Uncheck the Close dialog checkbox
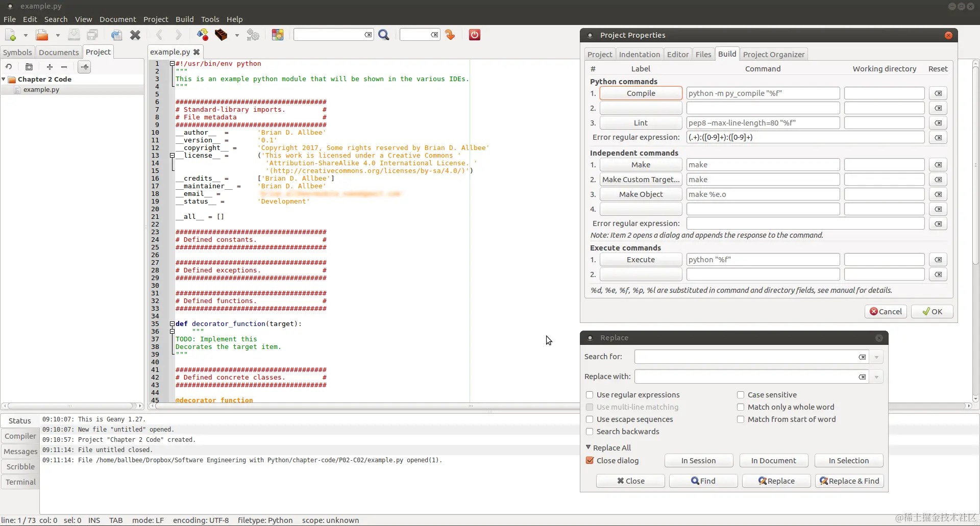Screen dimensions: 980x526 tap(590, 461)
